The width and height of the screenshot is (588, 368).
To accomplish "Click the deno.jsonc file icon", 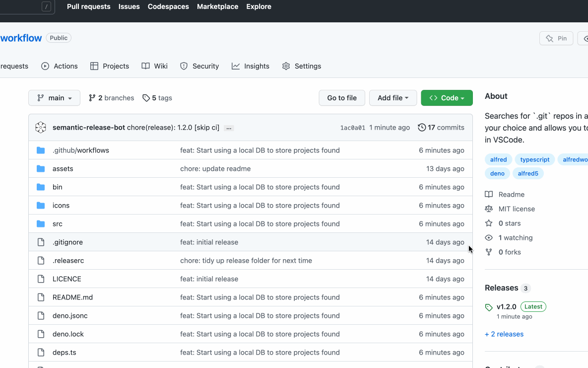I will (41, 316).
